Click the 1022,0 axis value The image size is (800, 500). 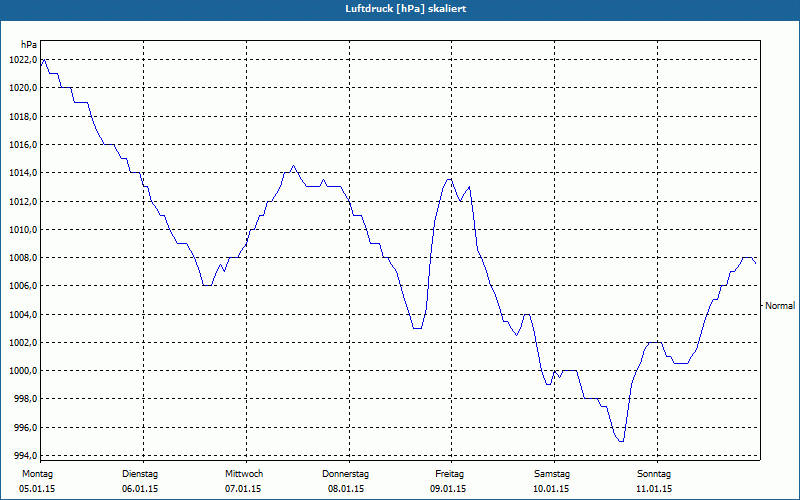(23, 60)
